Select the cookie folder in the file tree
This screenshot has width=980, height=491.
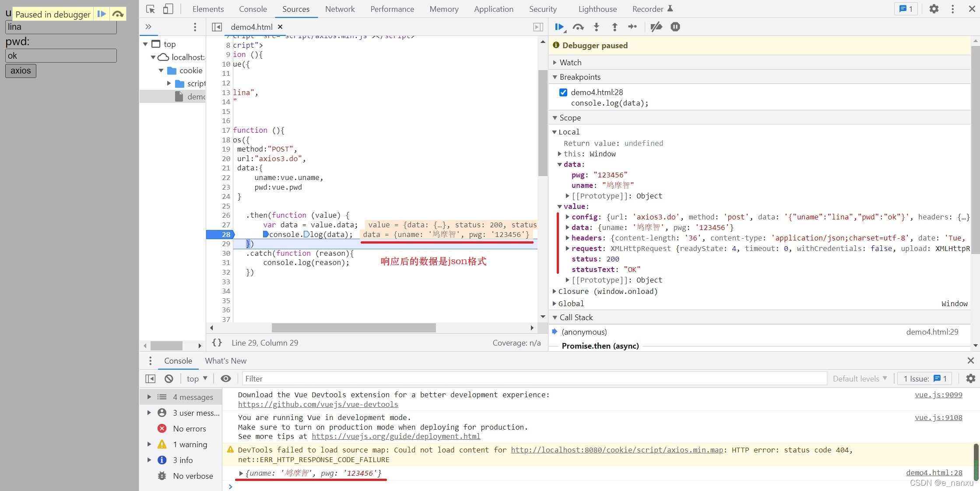(x=191, y=71)
